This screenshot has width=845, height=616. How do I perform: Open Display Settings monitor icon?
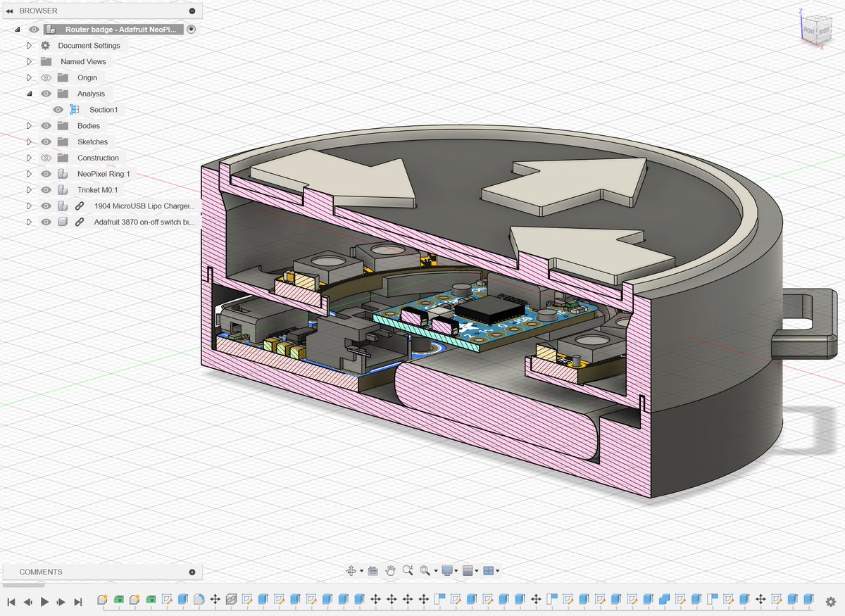click(x=446, y=570)
